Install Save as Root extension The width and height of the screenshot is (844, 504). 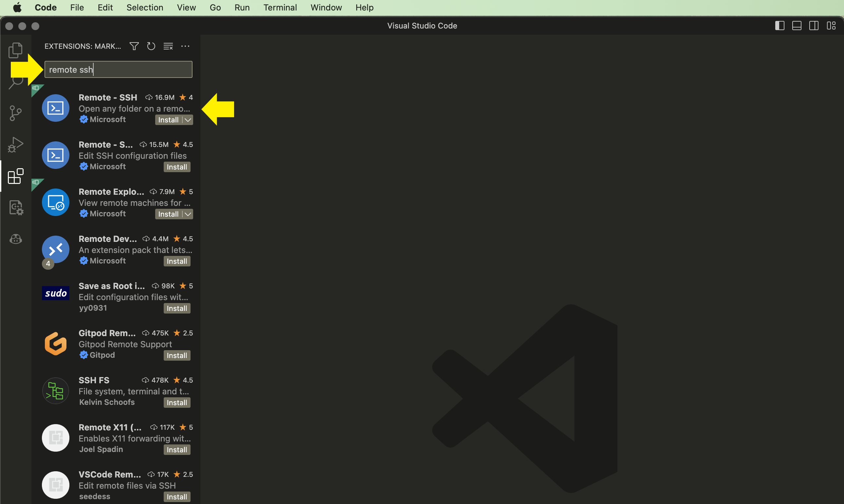[x=176, y=309]
